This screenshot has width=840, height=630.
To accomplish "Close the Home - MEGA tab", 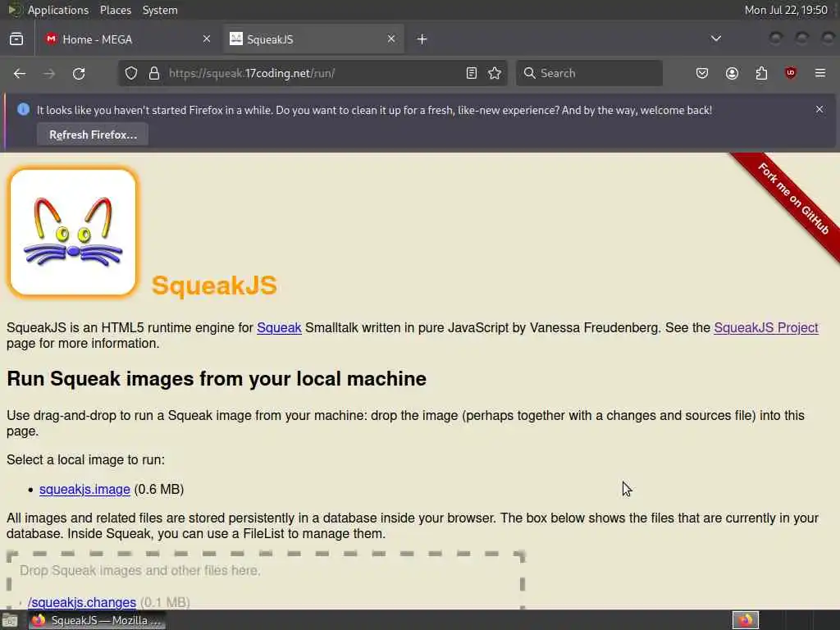I will pos(207,39).
